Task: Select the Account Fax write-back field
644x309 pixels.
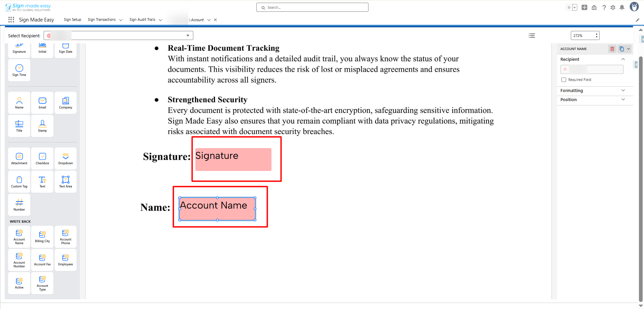Action: pyautogui.click(x=42, y=260)
